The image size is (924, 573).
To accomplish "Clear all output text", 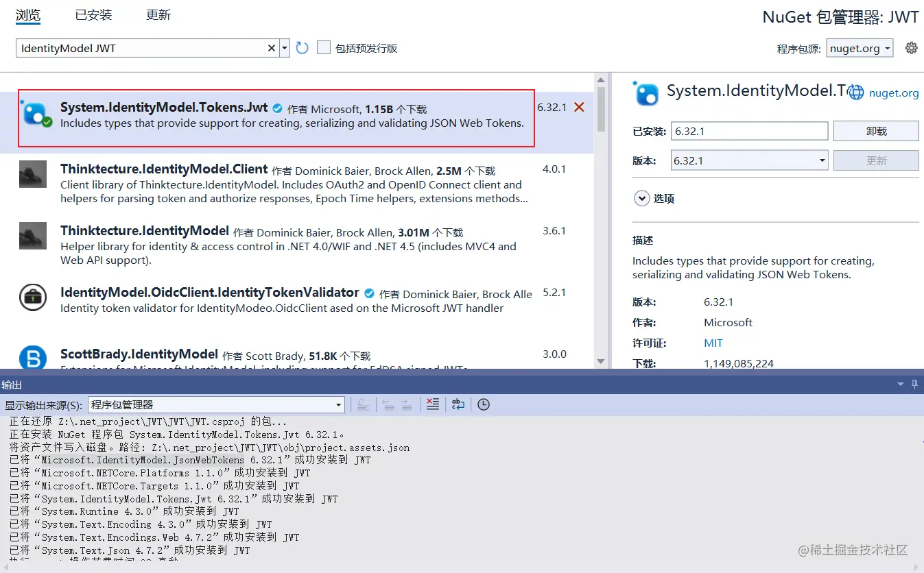I will [x=432, y=404].
